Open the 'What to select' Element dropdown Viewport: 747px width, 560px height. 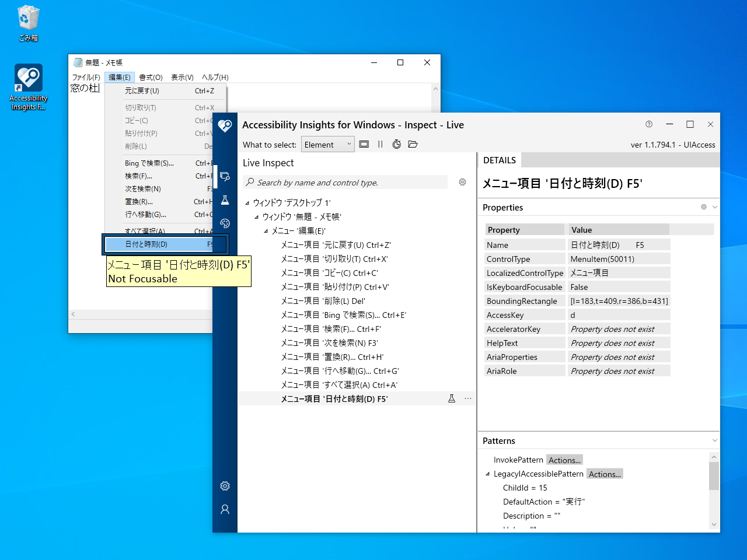tap(327, 144)
